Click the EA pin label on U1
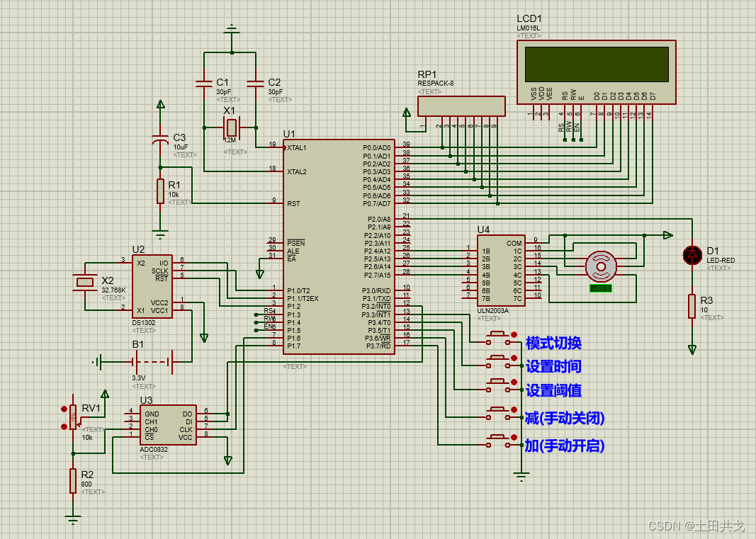 [291, 259]
